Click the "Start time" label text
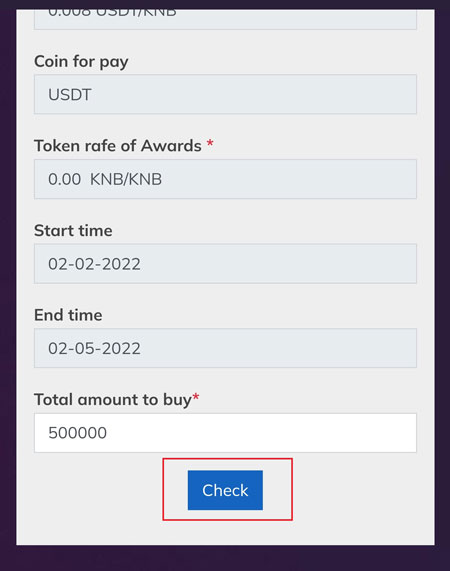 [73, 231]
